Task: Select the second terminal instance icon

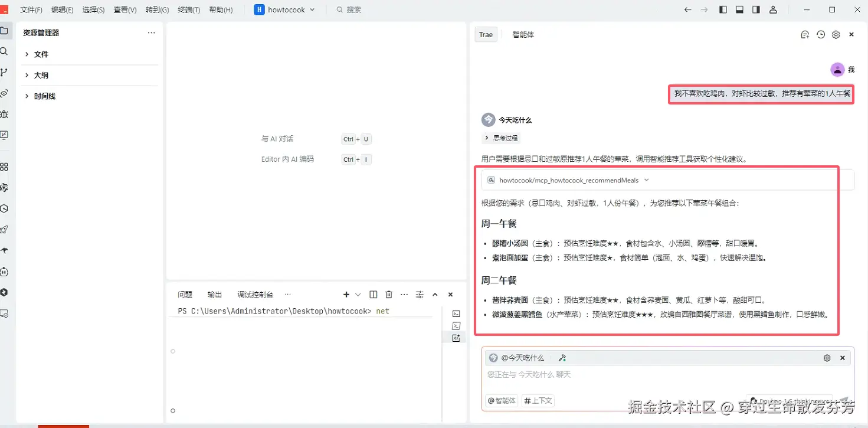Action: [456, 326]
